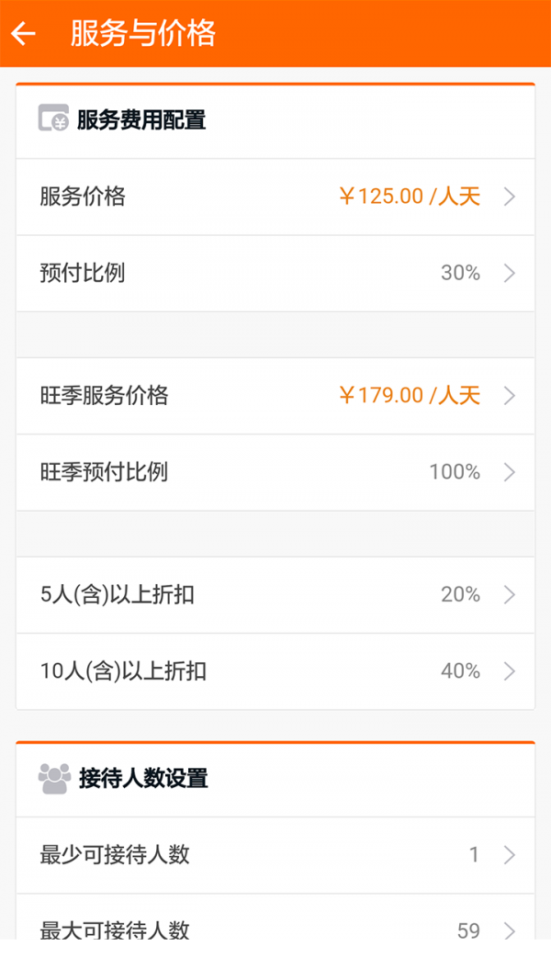Image resolution: width=551 pixels, height=980 pixels.
Task: Tap the 20% discount value
Action: coord(460,594)
